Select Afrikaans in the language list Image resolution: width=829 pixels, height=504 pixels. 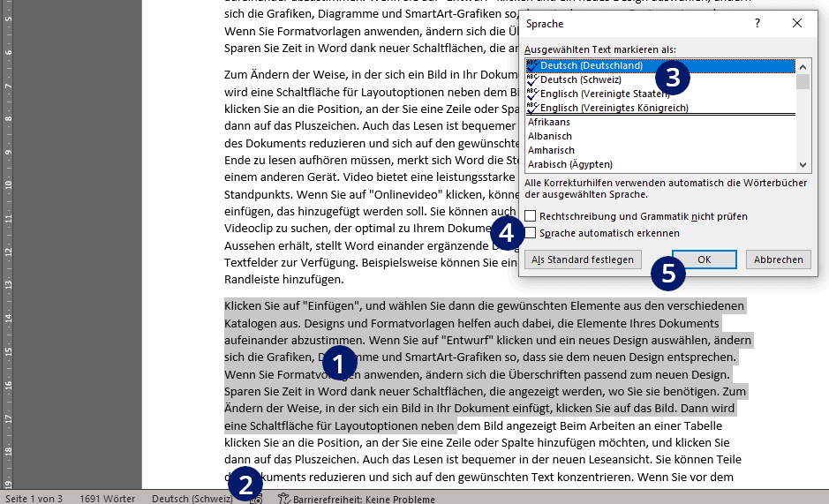click(660, 122)
